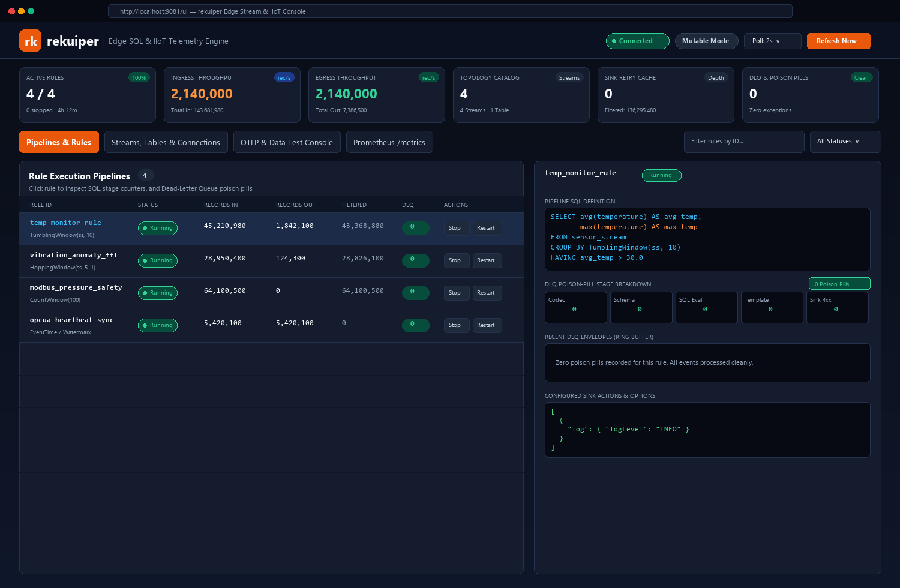Restart the opcua_heartbeat_sync pipeline

coord(486,325)
